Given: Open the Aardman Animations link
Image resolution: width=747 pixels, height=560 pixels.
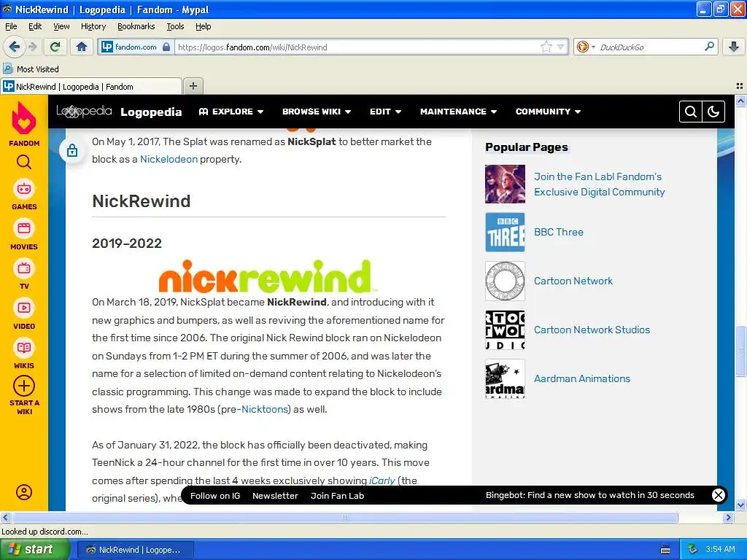Looking at the screenshot, I should 581,378.
